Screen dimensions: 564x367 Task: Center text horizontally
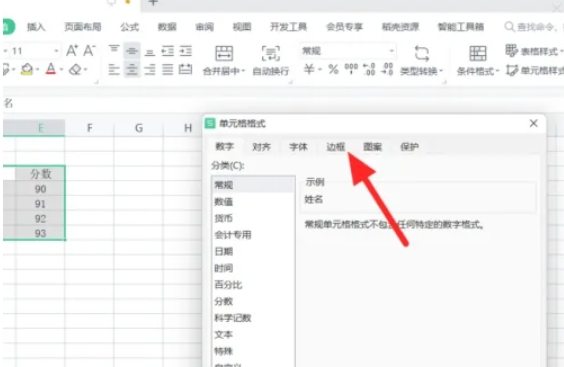pos(132,69)
